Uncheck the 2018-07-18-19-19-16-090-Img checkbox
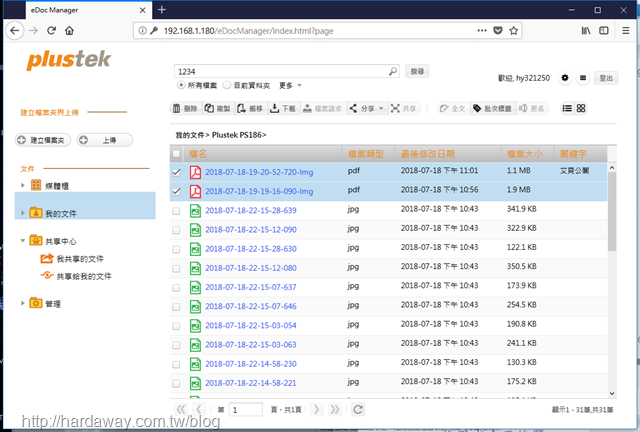 click(x=176, y=191)
